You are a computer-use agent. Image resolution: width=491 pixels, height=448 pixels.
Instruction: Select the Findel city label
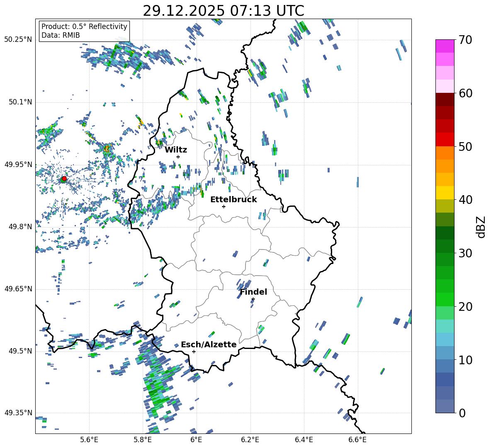tap(253, 292)
